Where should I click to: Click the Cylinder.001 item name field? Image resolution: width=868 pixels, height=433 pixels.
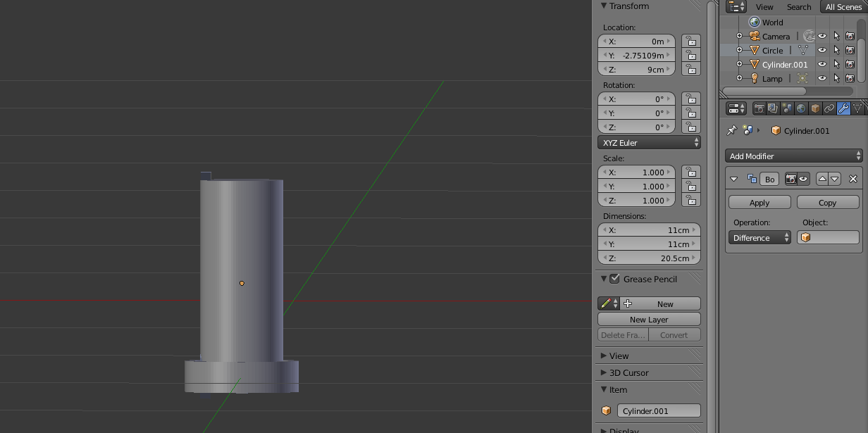[659, 410]
